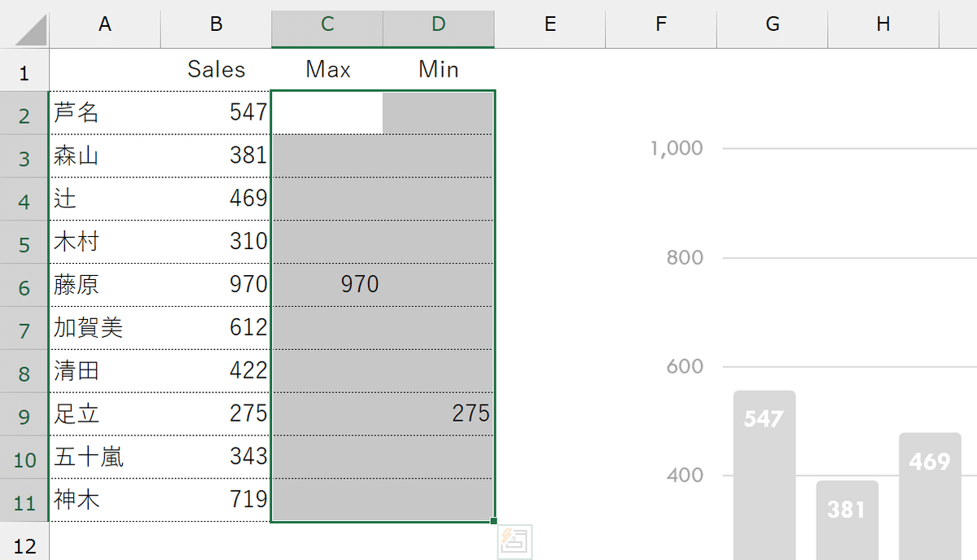Click the Max header cell

coord(327,70)
